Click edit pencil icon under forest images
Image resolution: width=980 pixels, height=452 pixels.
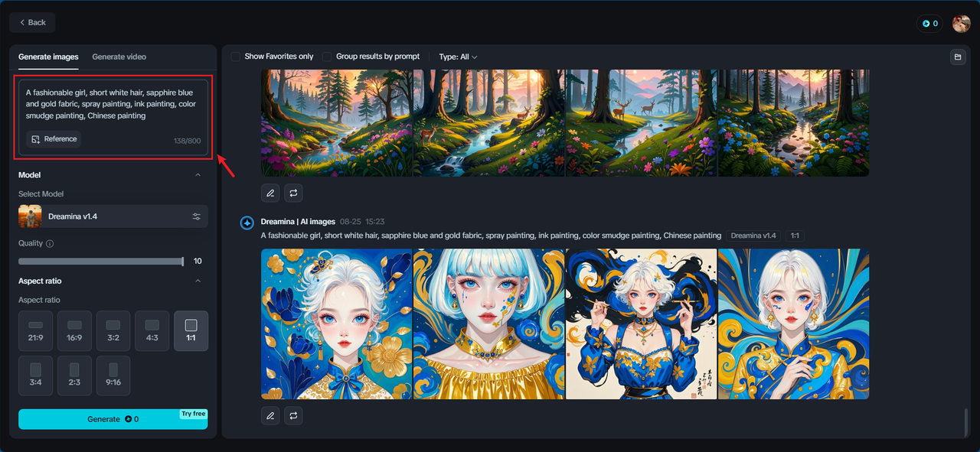(270, 193)
